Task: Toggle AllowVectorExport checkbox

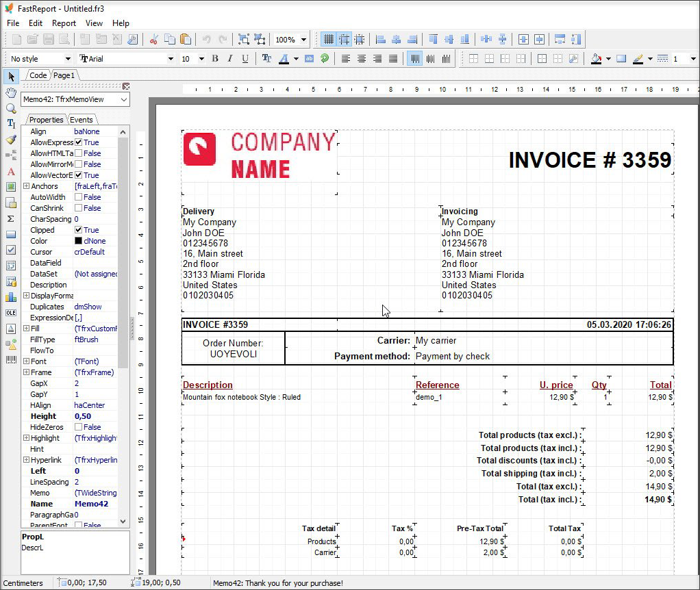Action: tap(79, 175)
